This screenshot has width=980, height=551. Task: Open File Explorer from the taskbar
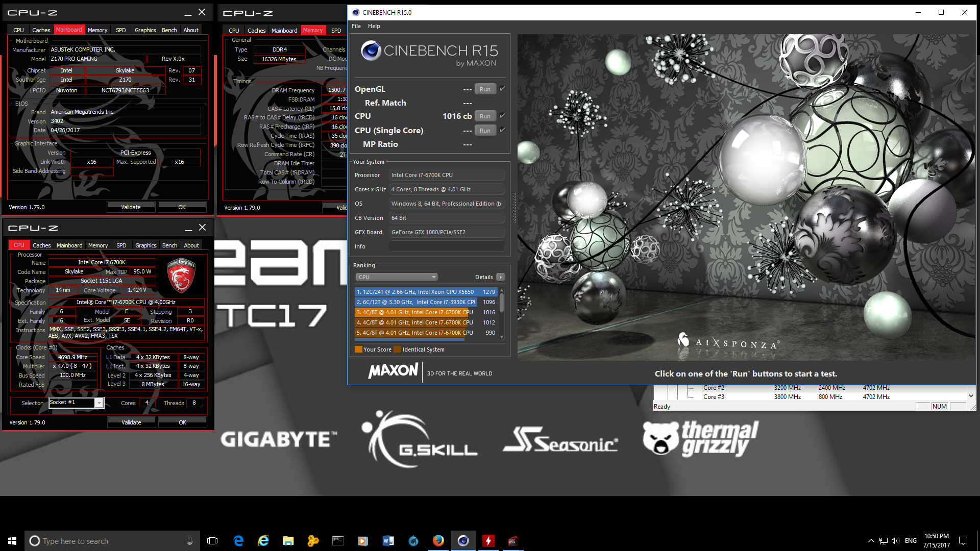point(288,541)
